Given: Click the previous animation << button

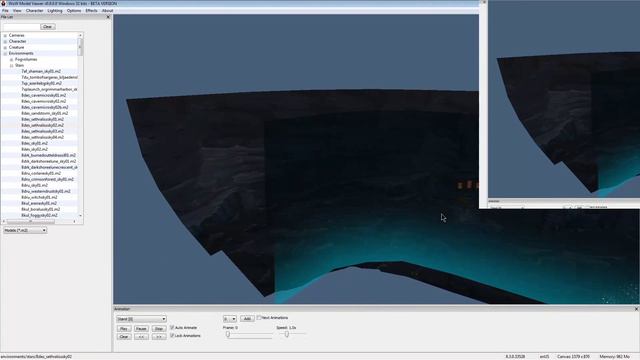Looking at the screenshot, I should 141,337.
